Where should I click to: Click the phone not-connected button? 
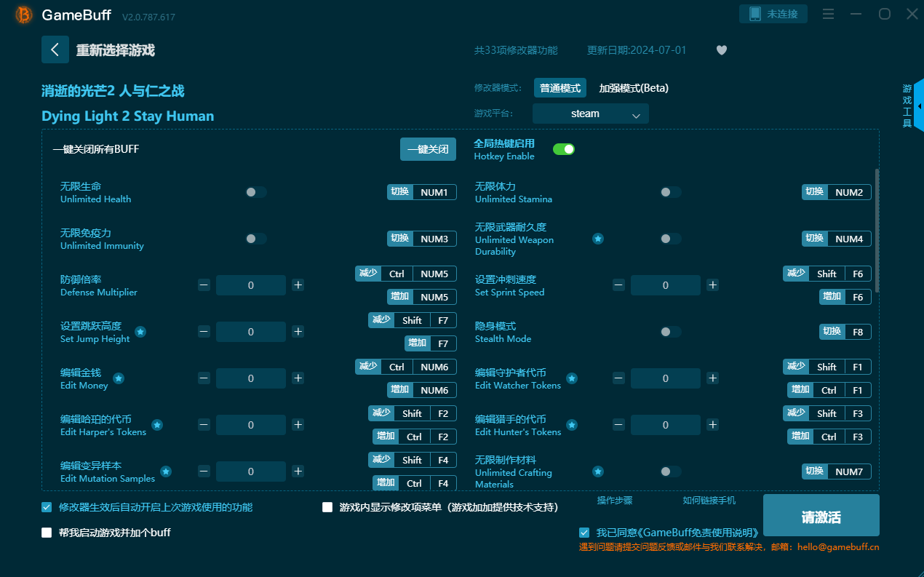click(x=773, y=14)
